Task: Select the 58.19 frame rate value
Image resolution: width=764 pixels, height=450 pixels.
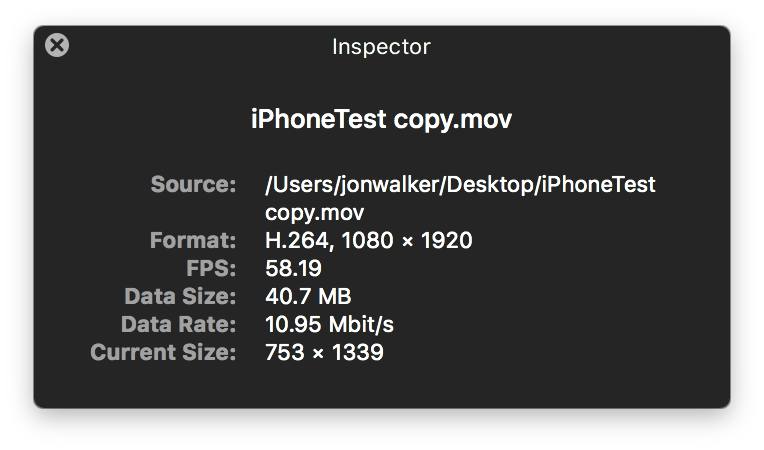Action: coord(292,268)
